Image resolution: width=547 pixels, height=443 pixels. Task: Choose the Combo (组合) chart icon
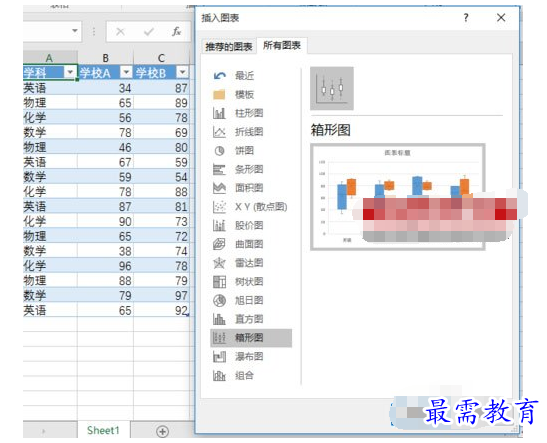tap(219, 375)
